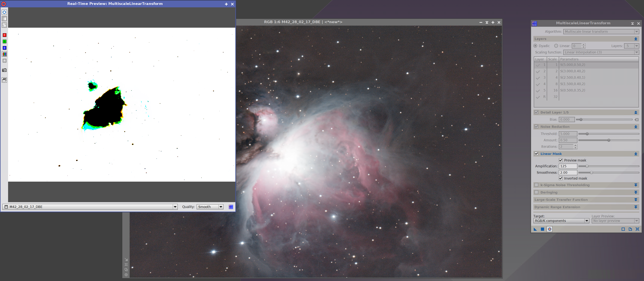Show only the blue channel (B icon)
Image resolution: width=644 pixels, height=281 pixels.
(x=4, y=48)
